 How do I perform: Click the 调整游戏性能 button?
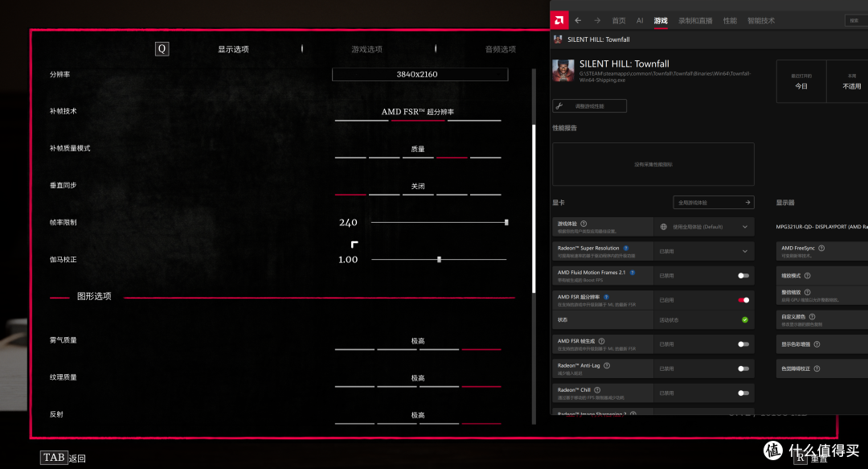tap(590, 106)
